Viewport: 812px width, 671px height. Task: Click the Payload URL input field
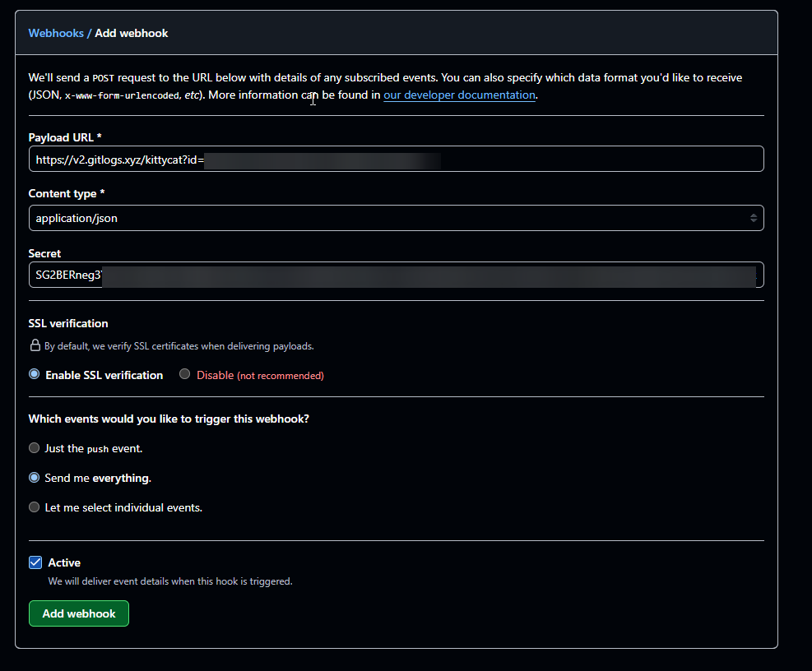click(x=397, y=158)
